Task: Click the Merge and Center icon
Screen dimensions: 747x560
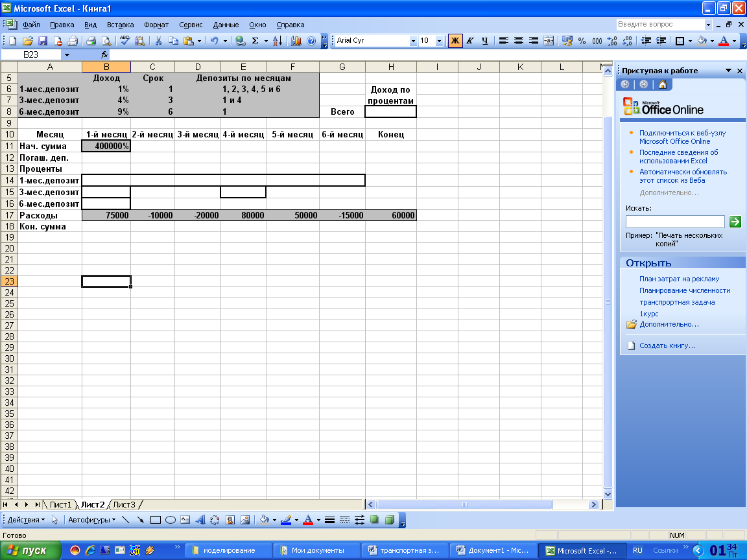Action: click(x=549, y=41)
